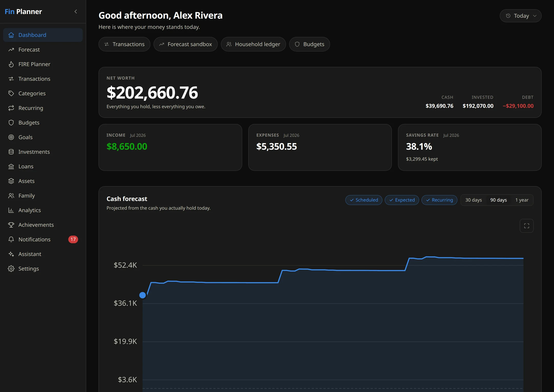Click the Analytics bar chart icon
Image resolution: width=554 pixels, height=392 pixels.
11,210
